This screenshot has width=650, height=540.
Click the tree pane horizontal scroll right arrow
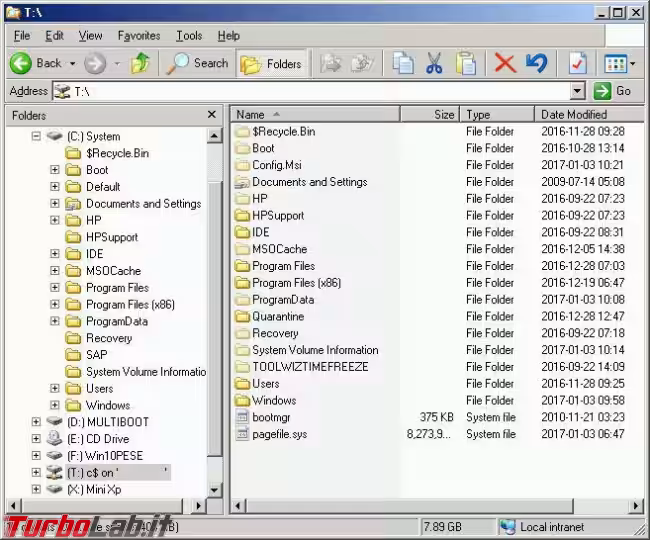(198, 506)
